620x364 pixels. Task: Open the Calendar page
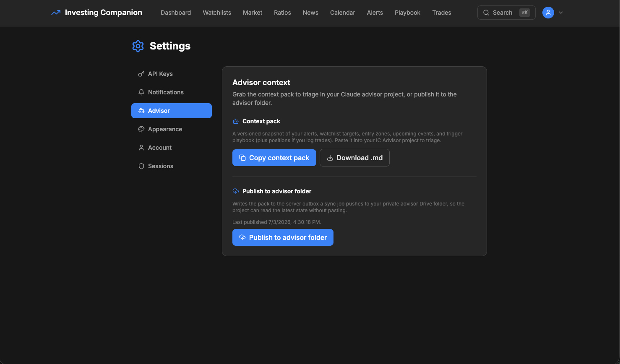click(343, 13)
